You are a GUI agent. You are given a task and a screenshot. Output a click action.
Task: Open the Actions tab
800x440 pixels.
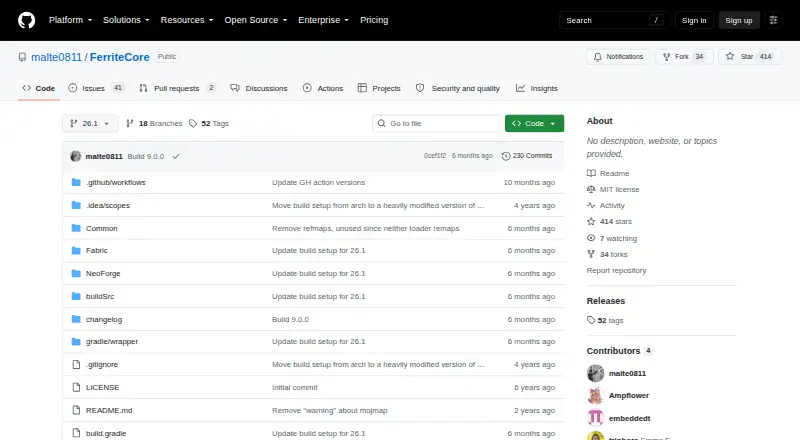coord(323,88)
